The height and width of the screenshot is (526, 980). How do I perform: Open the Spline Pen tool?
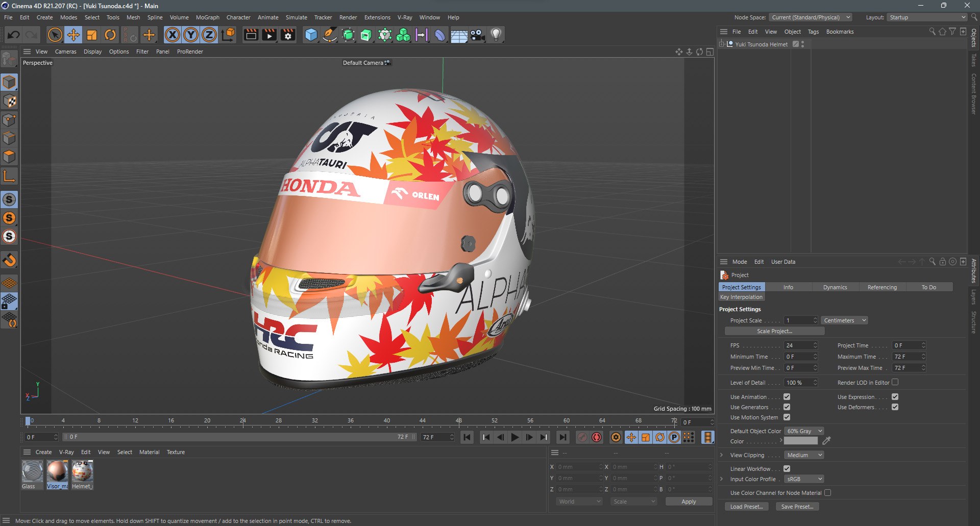(330, 35)
